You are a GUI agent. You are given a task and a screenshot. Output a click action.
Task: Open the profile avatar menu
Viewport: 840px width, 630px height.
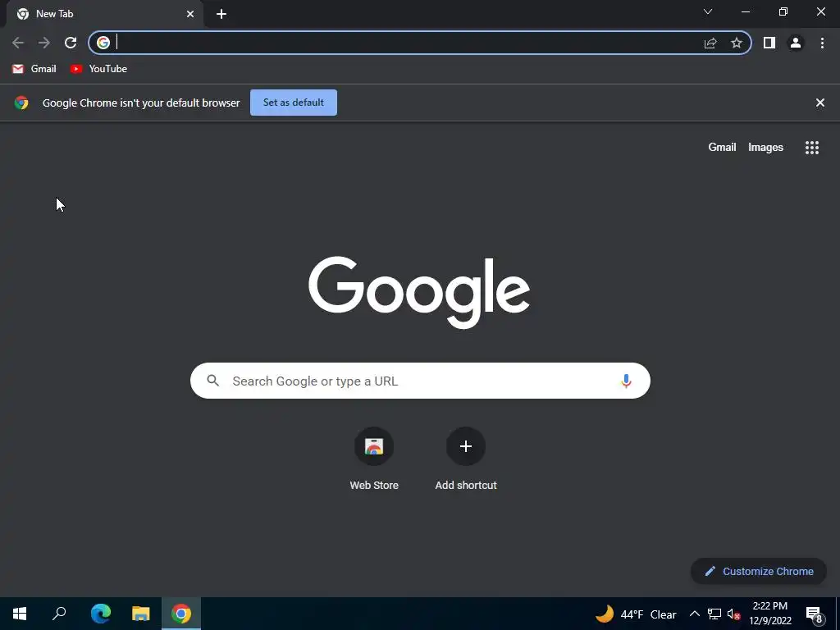point(796,43)
